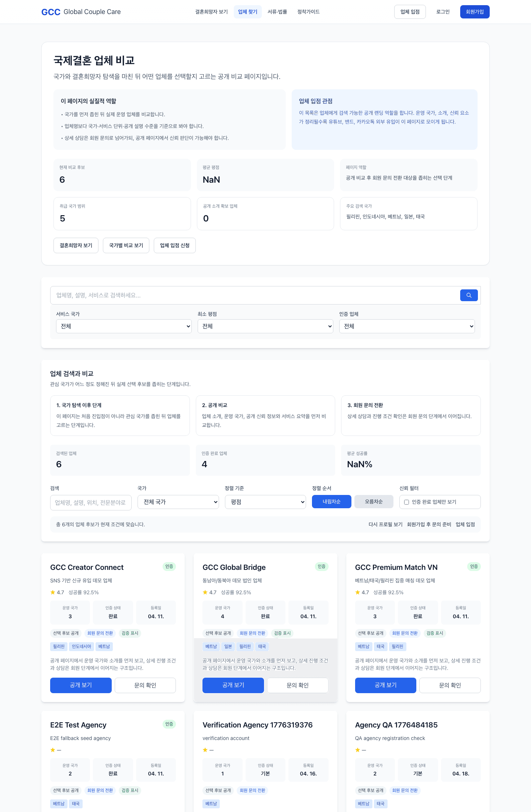The height and width of the screenshot is (812, 531).
Task: Open the 서류·법률 nav menu item
Action: (x=277, y=12)
